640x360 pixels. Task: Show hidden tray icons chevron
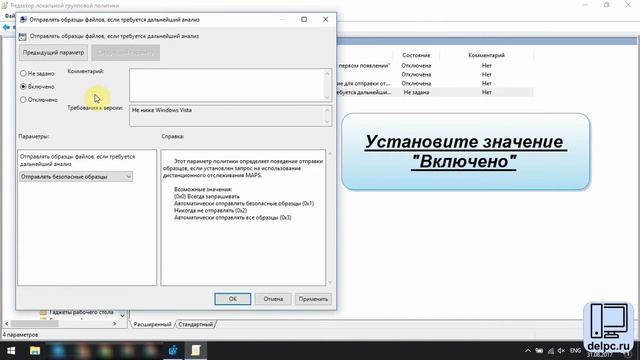point(528,351)
